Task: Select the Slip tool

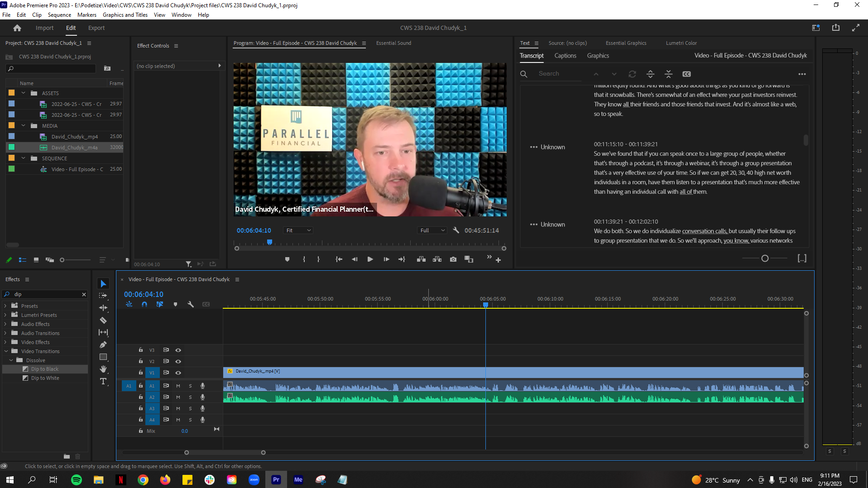Action: [x=103, y=332]
